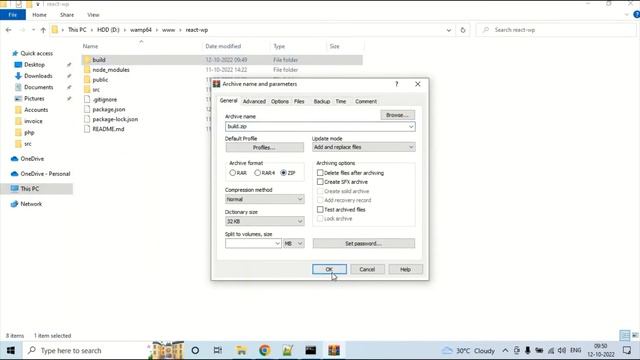This screenshot has height=360, width=640.
Task: Expand the Archive name dropdown
Action: (411, 127)
